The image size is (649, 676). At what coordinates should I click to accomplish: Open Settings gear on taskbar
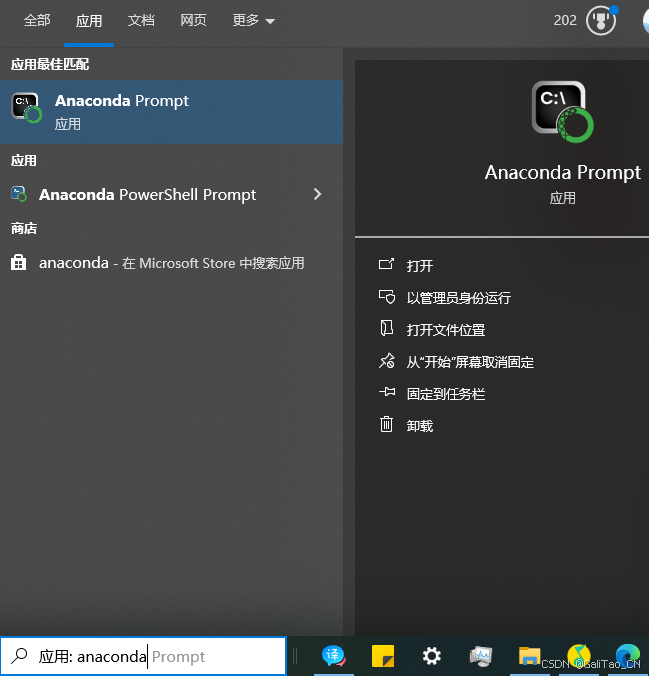(432, 656)
